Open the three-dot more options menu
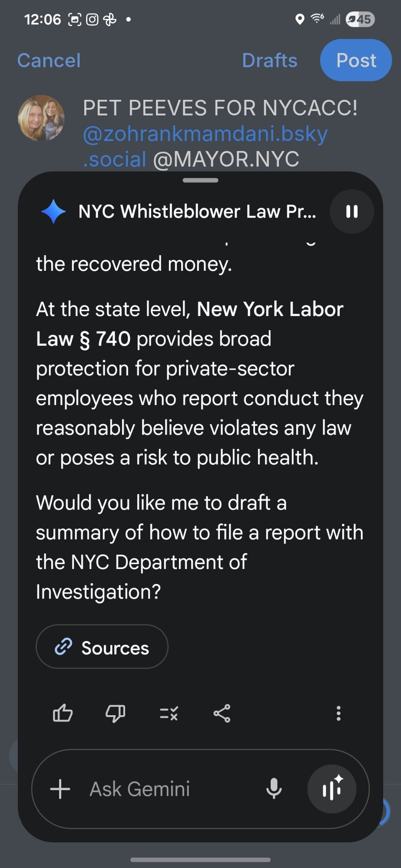Image resolution: width=401 pixels, height=868 pixels. point(338,713)
